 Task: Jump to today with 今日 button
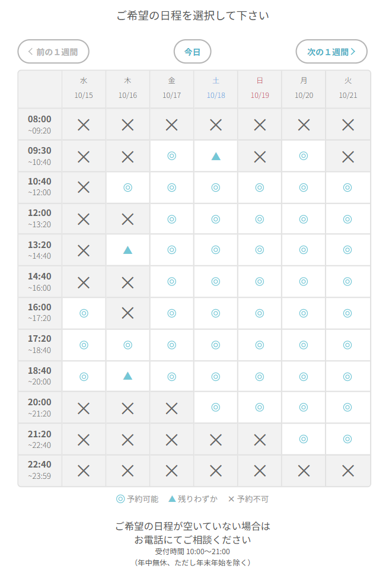[192, 52]
